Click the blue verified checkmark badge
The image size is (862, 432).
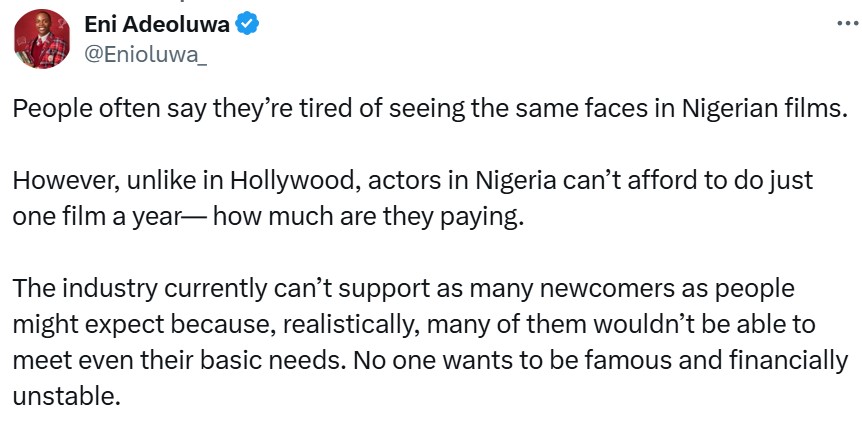tap(247, 24)
